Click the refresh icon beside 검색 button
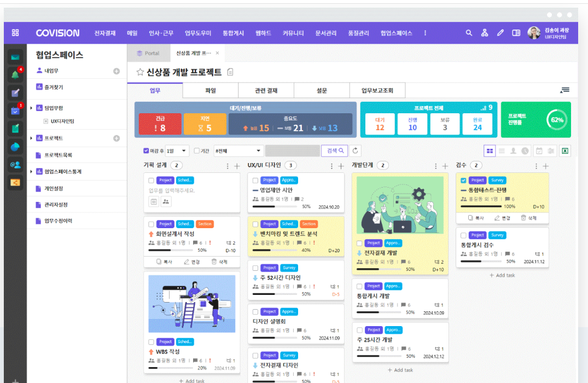Viewport: 588px width, 383px height. coord(356,150)
